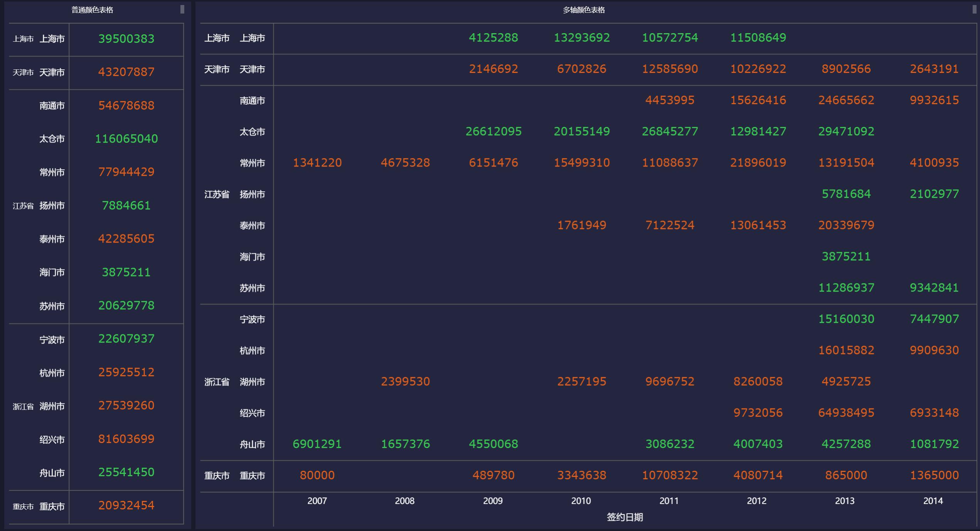The image size is (980, 531).
Task: Click 海门市 label in multi-axis table
Action: 252,257
